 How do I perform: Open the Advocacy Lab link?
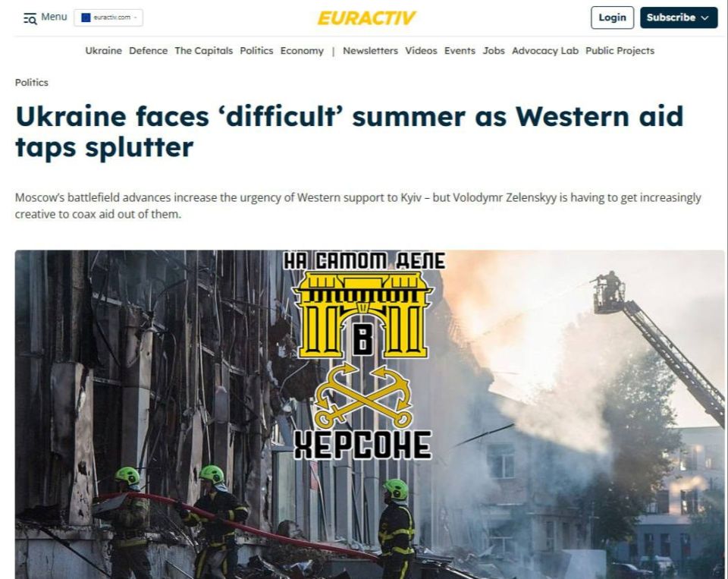coord(545,51)
